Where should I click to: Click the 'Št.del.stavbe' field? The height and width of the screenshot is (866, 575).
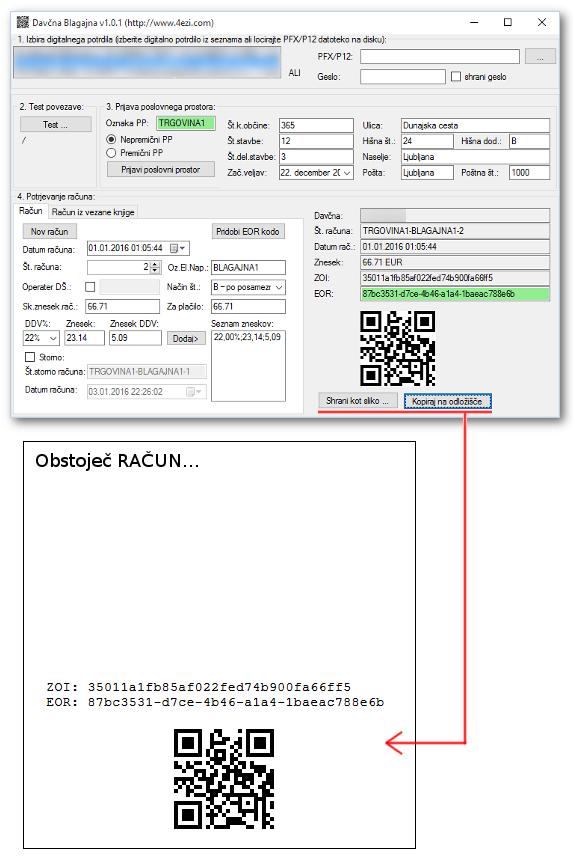(316, 157)
